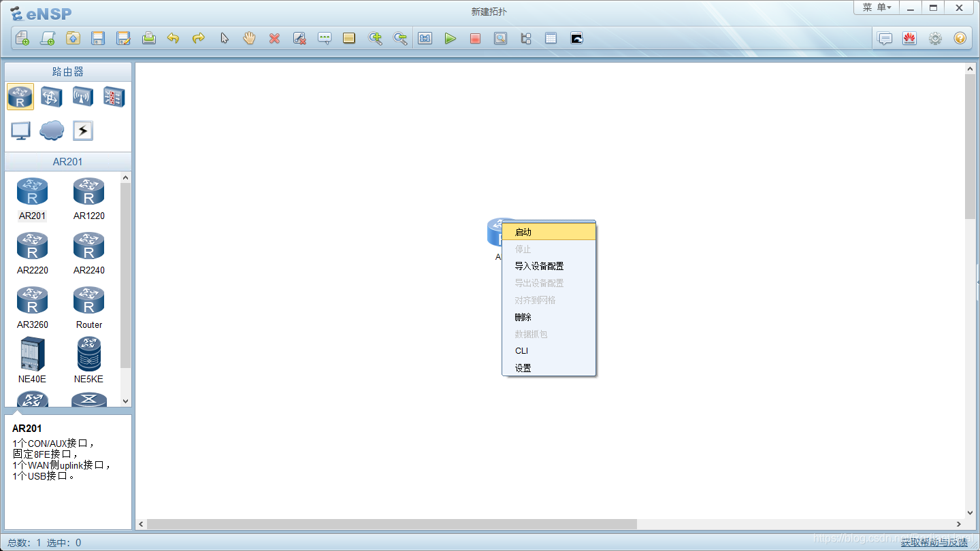The height and width of the screenshot is (551, 980).
Task: Choose the AR2220 router model
Action: tap(32, 253)
